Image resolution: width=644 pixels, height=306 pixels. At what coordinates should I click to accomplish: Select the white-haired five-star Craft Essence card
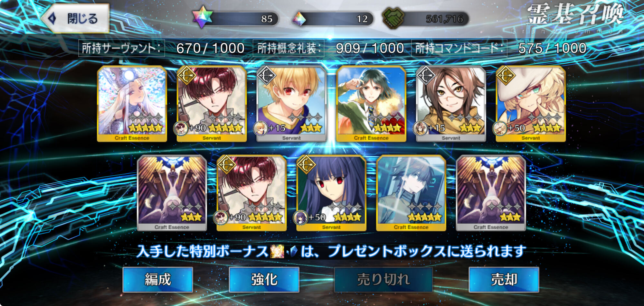(132, 104)
